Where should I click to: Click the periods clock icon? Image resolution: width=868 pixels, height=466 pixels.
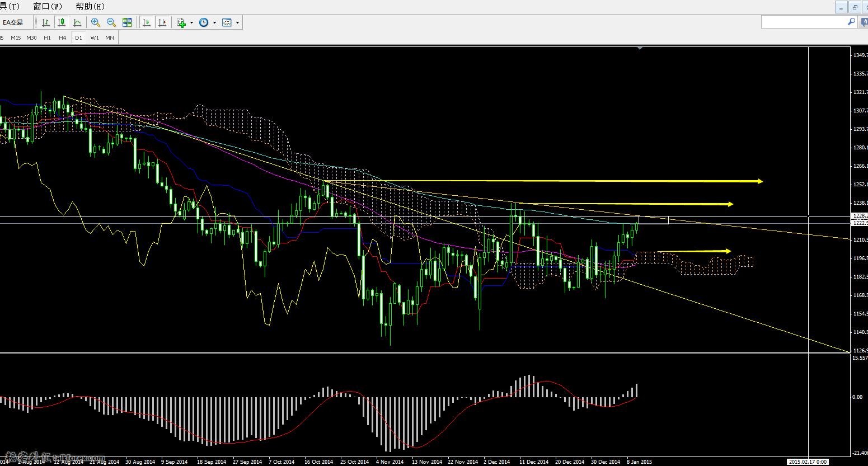(204, 22)
